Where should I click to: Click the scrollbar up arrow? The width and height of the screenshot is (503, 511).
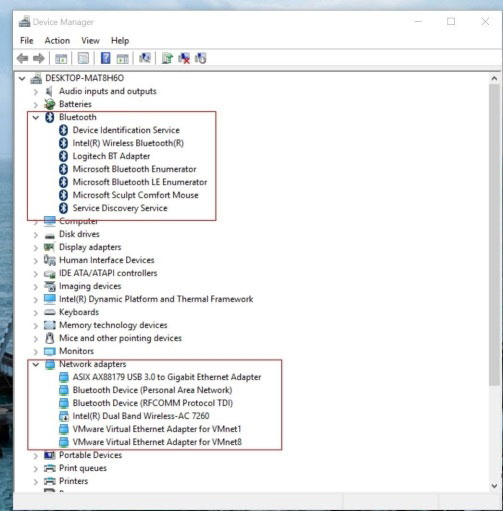(494, 79)
